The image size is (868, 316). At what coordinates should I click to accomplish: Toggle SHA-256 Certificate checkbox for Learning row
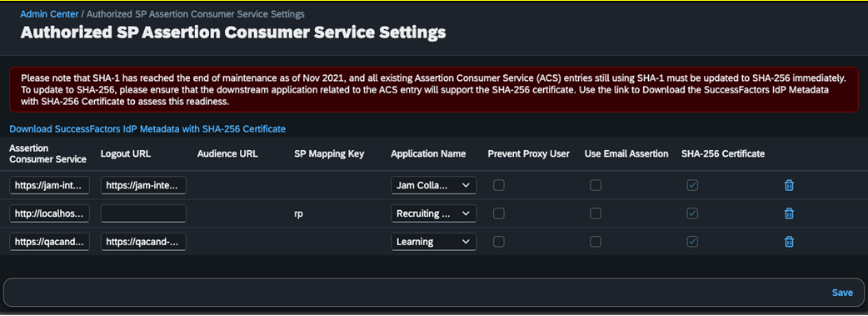tap(692, 241)
